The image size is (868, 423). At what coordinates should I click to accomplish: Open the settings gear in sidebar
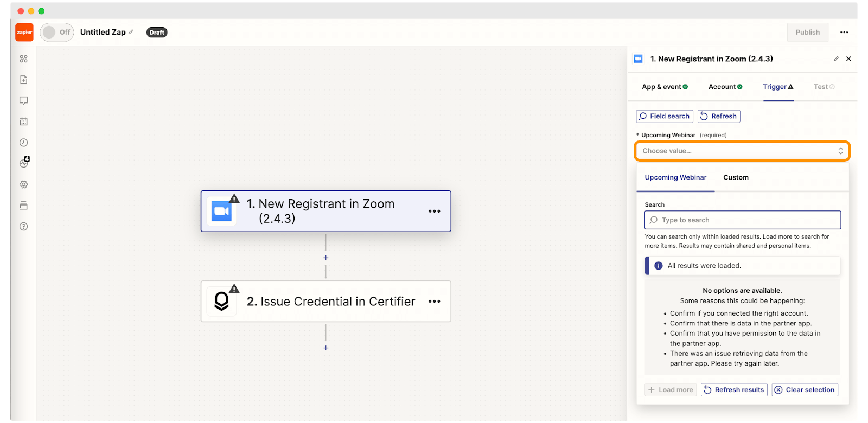pos(24,184)
